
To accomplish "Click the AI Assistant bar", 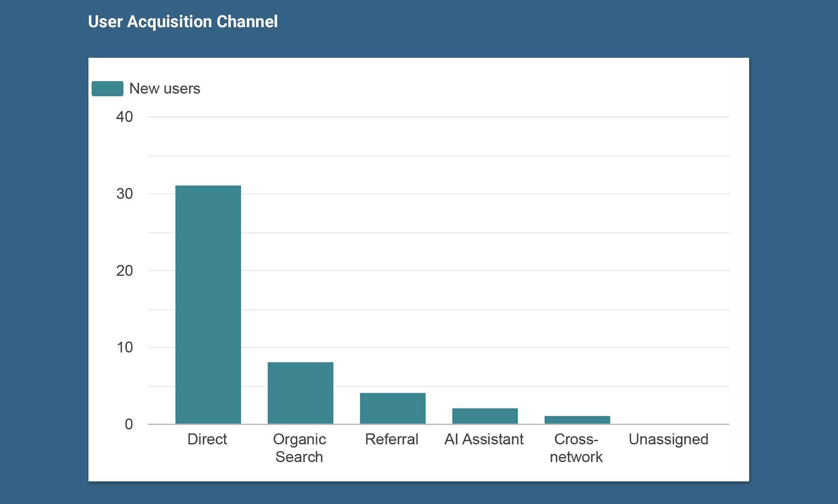I will point(485,416).
